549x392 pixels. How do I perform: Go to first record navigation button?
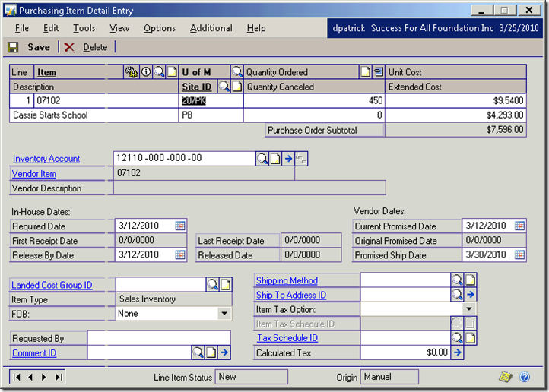click(17, 377)
